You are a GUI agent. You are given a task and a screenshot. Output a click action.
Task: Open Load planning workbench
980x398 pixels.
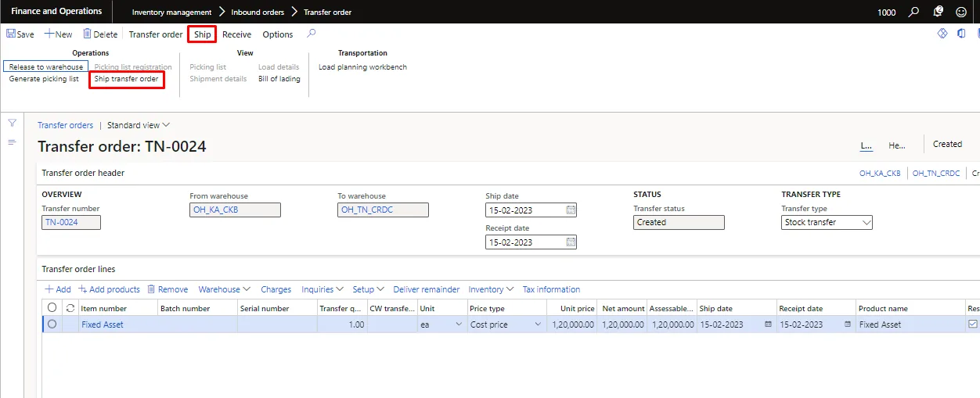(x=362, y=67)
